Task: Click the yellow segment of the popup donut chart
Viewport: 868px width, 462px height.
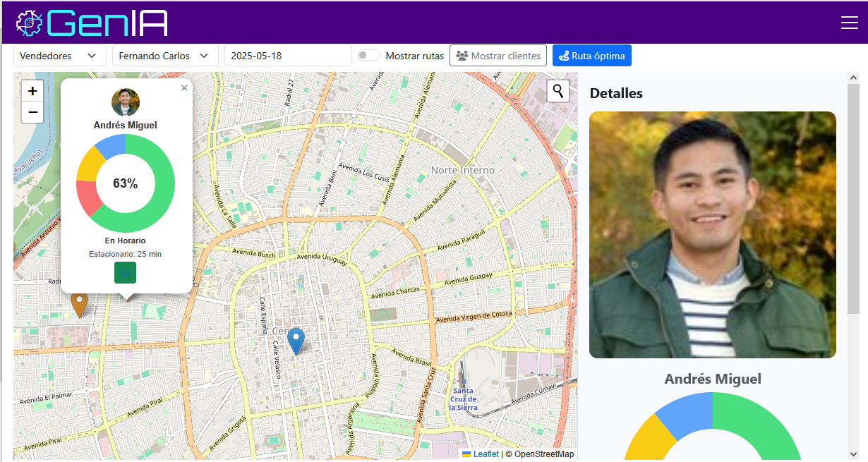Action: pyautogui.click(x=90, y=164)
